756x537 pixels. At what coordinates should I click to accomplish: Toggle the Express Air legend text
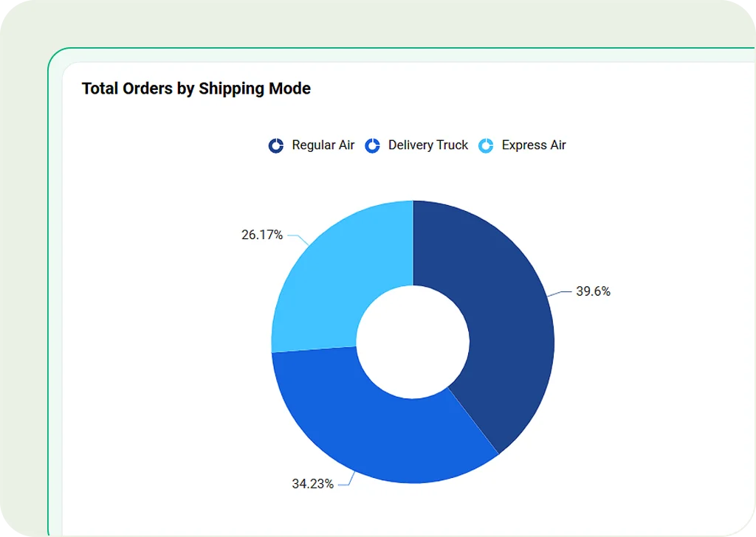[533, 145]
